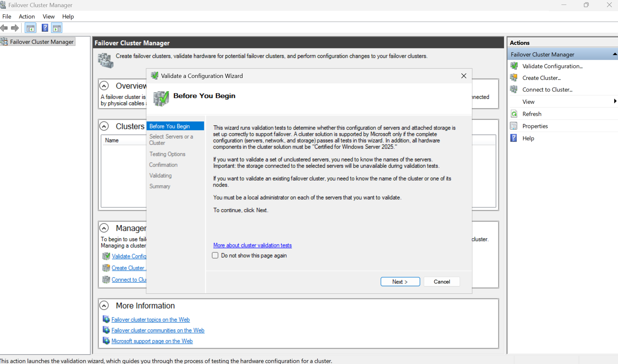Open the File menu
The height and width of the screenshot is (364, 618).
click(6, 16)
